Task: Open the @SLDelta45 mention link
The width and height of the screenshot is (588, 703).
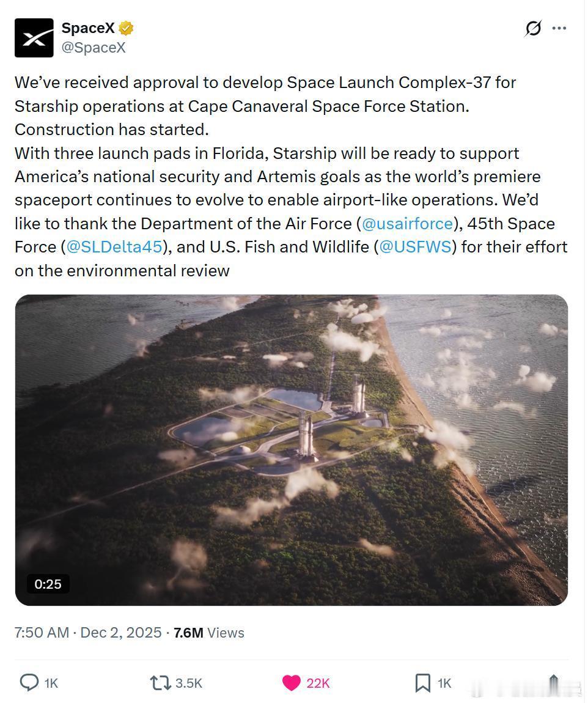Action: (x=114, y=247)
